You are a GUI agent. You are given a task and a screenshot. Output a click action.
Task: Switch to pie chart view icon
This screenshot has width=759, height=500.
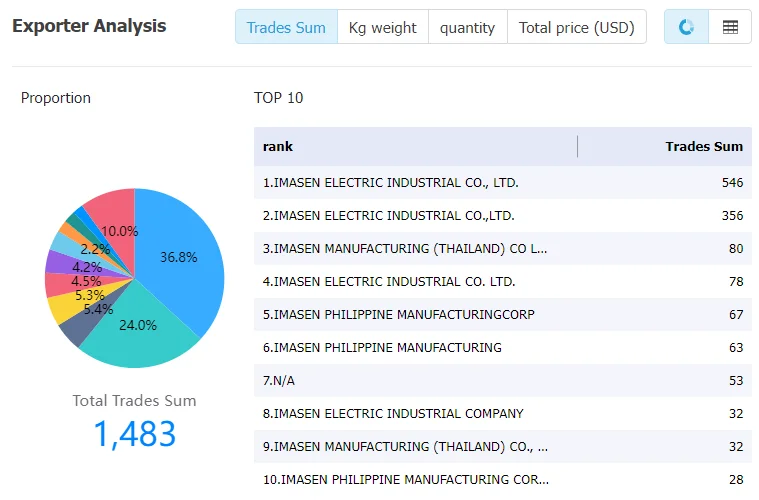tap(686, 27)
